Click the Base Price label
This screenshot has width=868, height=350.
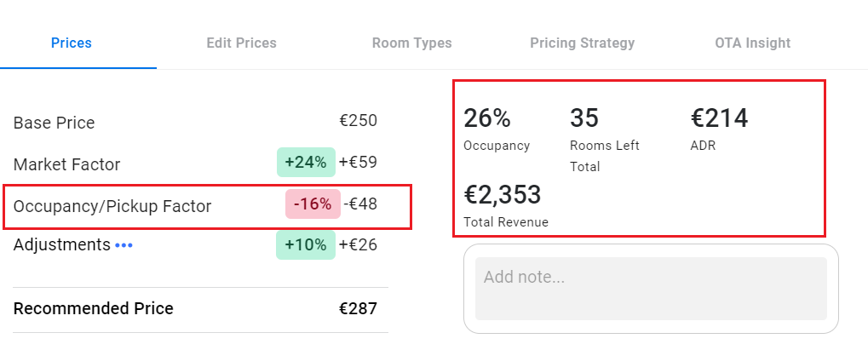54,123
